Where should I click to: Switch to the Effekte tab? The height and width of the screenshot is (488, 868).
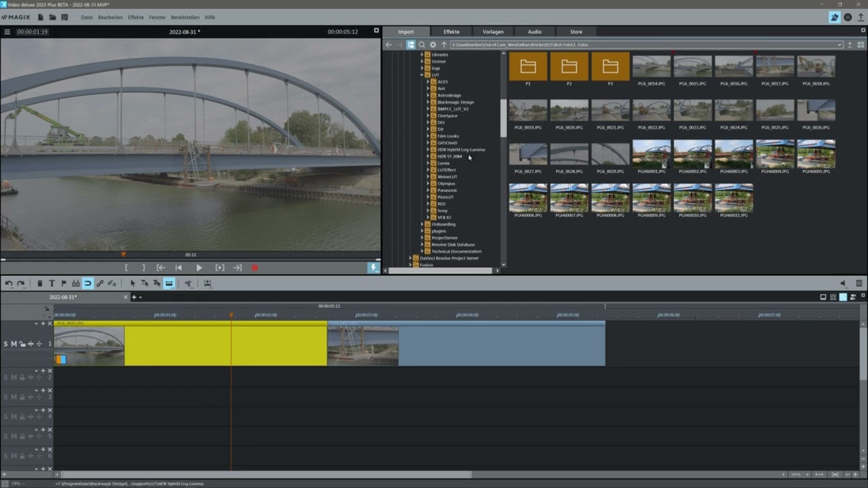[451, 32]
